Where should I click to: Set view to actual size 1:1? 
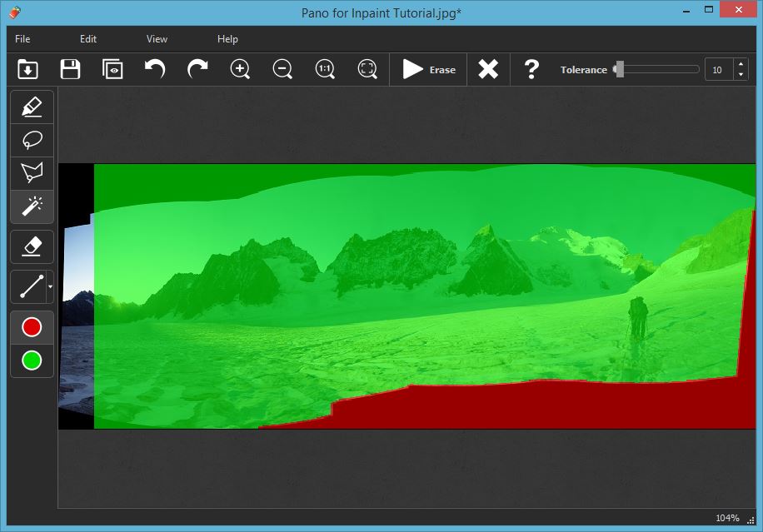[324, 69]
